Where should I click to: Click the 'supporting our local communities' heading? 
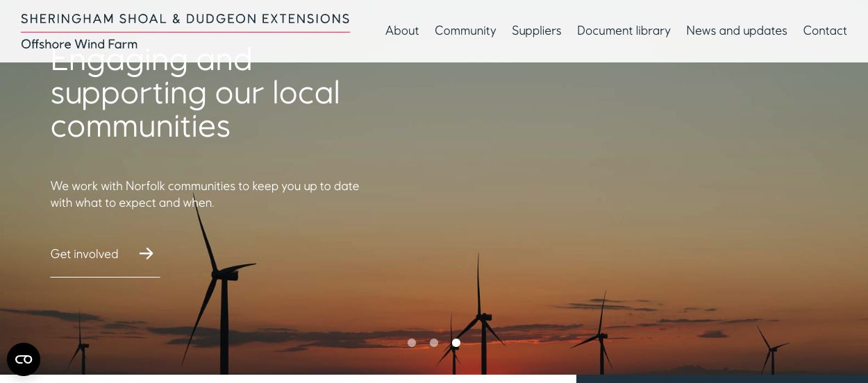click(195, 93)
